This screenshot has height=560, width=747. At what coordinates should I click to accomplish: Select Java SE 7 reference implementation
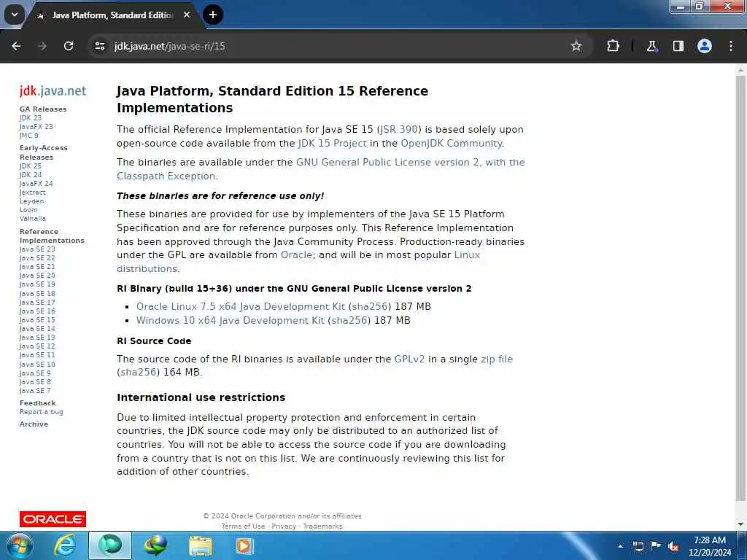pyautogui.click(x=35, y=391)
